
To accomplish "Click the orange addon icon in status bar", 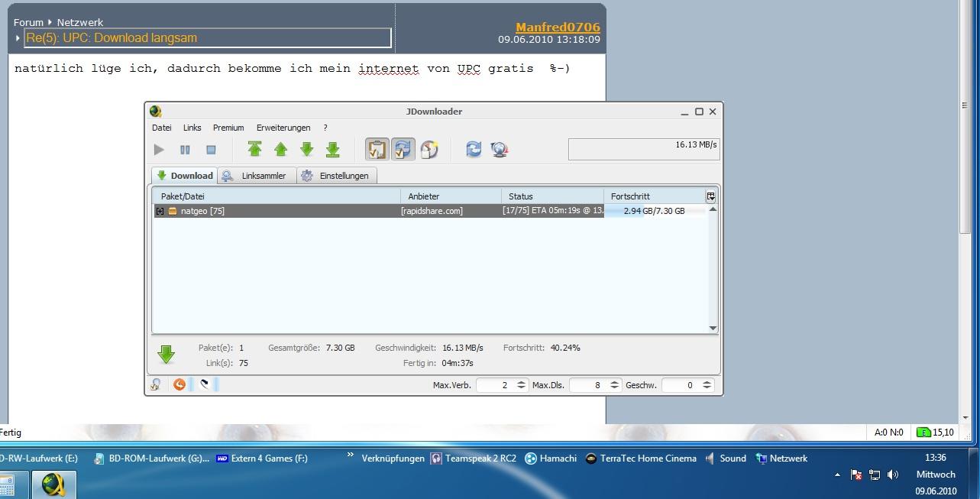I will click(x=180, y=384).
